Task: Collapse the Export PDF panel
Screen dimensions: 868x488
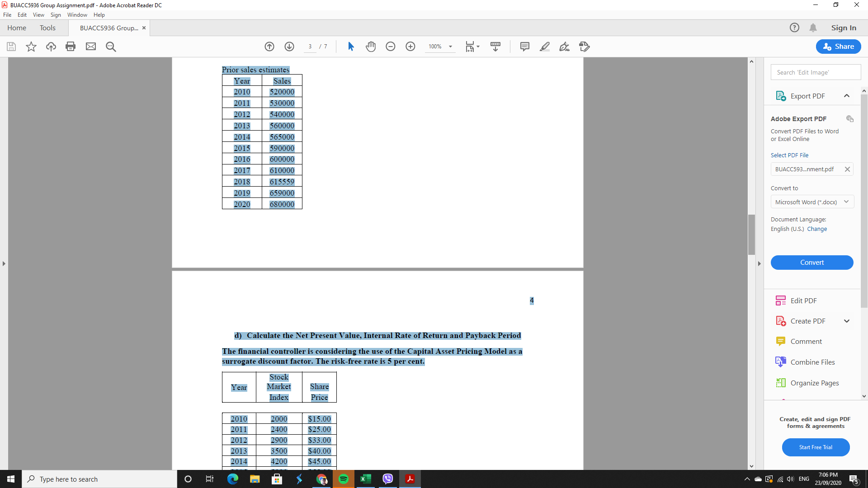Action: (x=847, y=96)
